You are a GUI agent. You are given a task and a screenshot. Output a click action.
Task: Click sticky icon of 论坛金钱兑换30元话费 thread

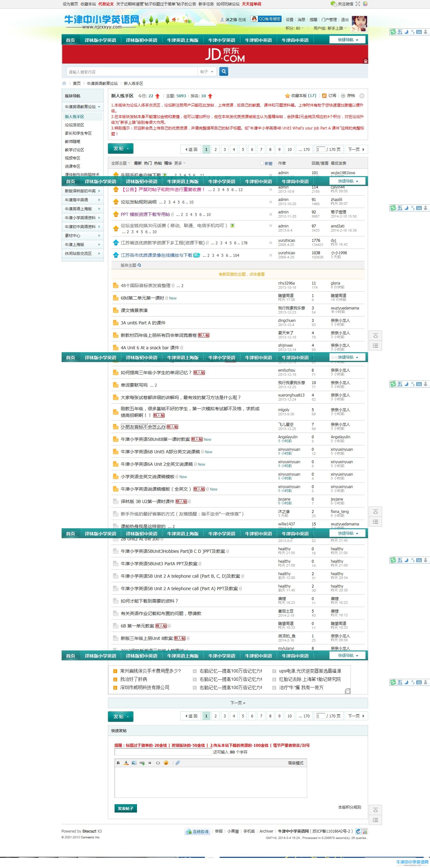(116, 228)
